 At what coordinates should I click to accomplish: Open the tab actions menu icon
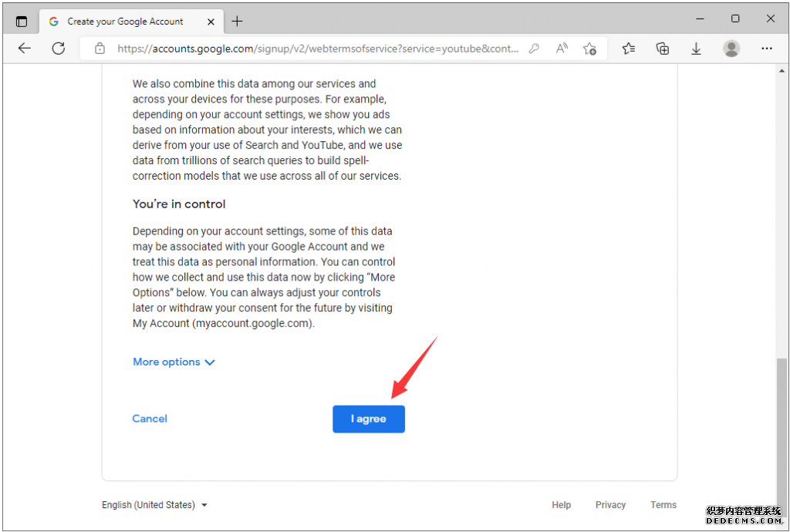(21, 22)
